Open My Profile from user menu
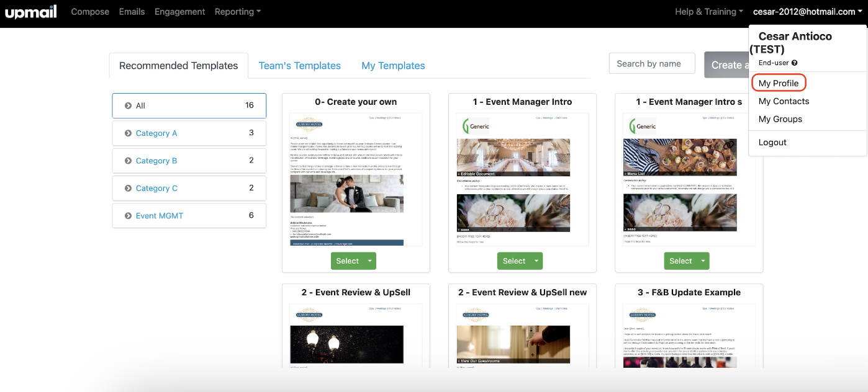This screenshot has width=868, height=392. click(779, 83)
